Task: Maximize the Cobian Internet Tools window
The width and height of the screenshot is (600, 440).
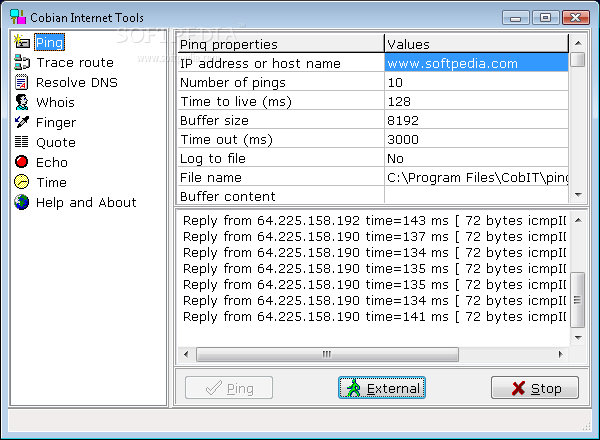Action: [545, 18]
